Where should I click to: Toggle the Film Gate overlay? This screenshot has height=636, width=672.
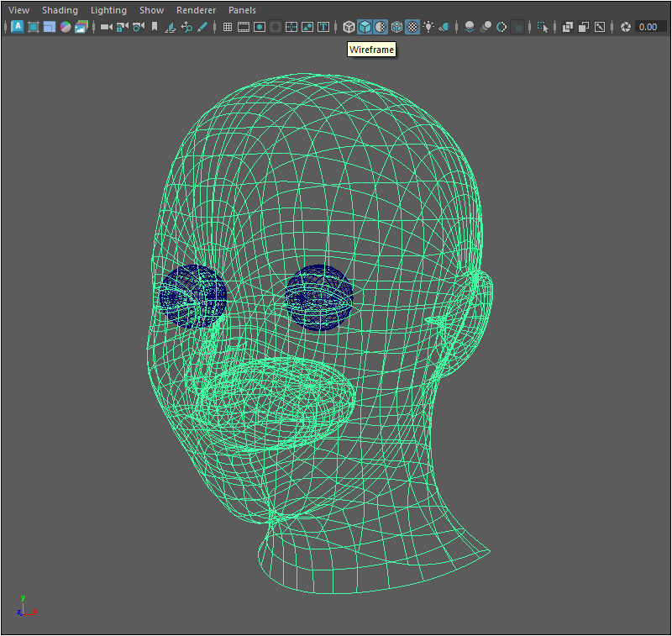pyautogui.click(x=244, y=27)
